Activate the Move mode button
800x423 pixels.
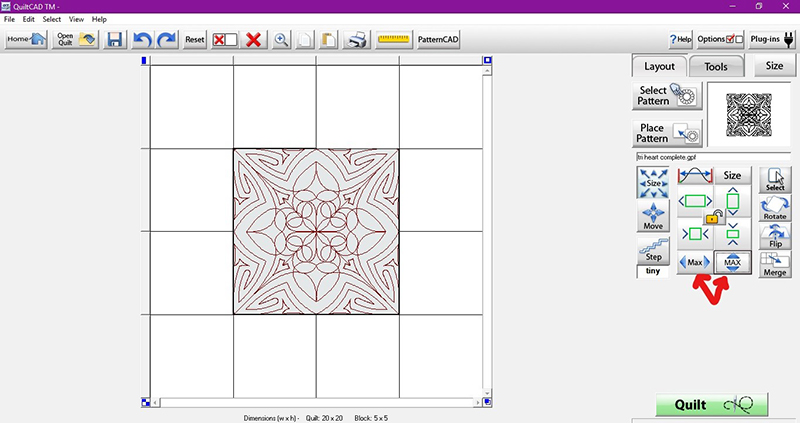[653, 218]
